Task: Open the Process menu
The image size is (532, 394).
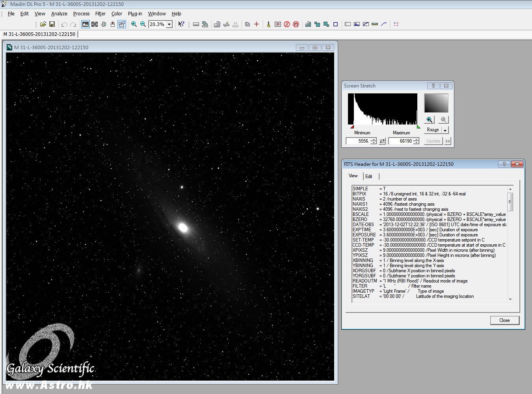Action: (x=81, y=14)
